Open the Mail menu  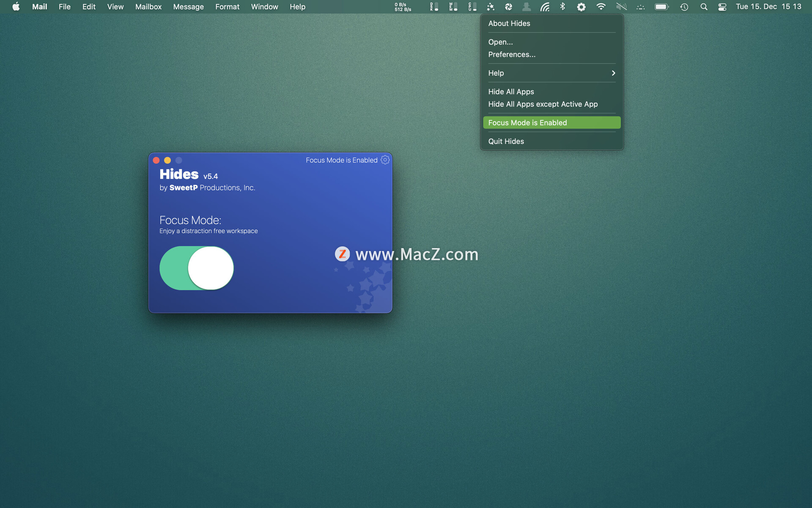click(39, 7)
